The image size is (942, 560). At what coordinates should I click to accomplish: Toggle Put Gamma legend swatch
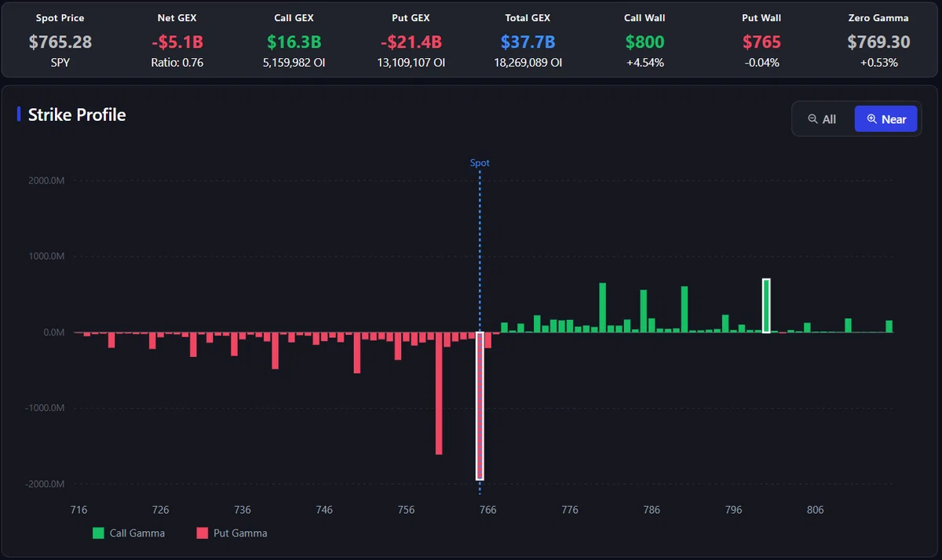pos(202,533)
